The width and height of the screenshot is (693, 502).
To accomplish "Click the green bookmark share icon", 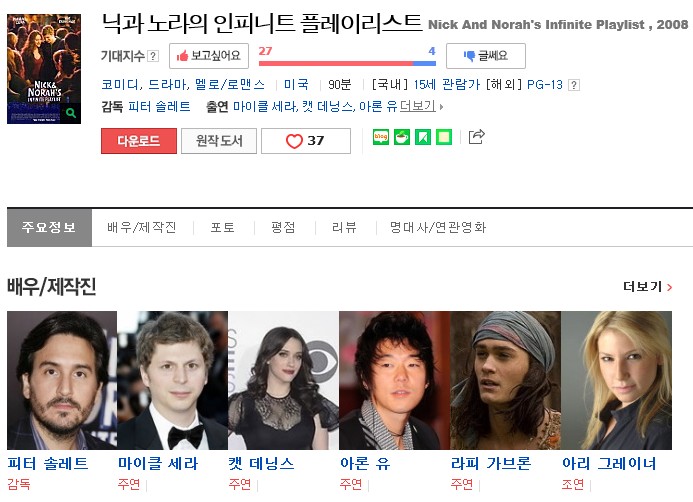I will (x=423, y=137).
